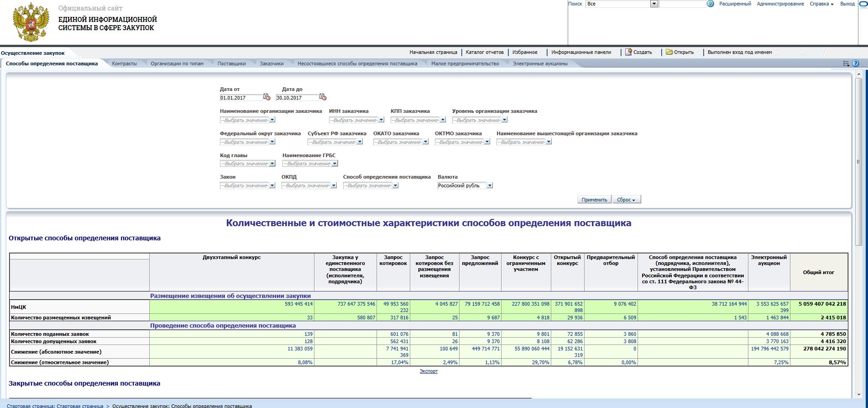
Task: Click the vertical scrollbar on the right
Action: pos(858,162)
